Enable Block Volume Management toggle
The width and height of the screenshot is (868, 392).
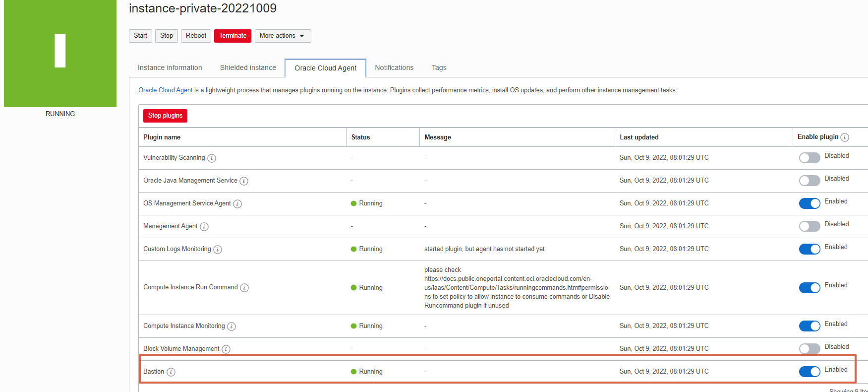(x=810, y=349)
